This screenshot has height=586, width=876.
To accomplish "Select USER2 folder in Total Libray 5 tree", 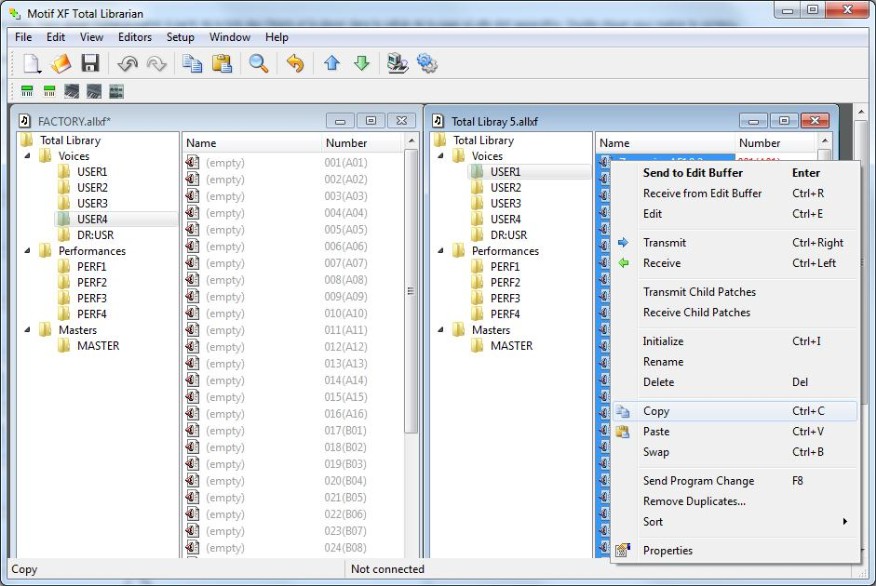I will [x=506, y=187].
